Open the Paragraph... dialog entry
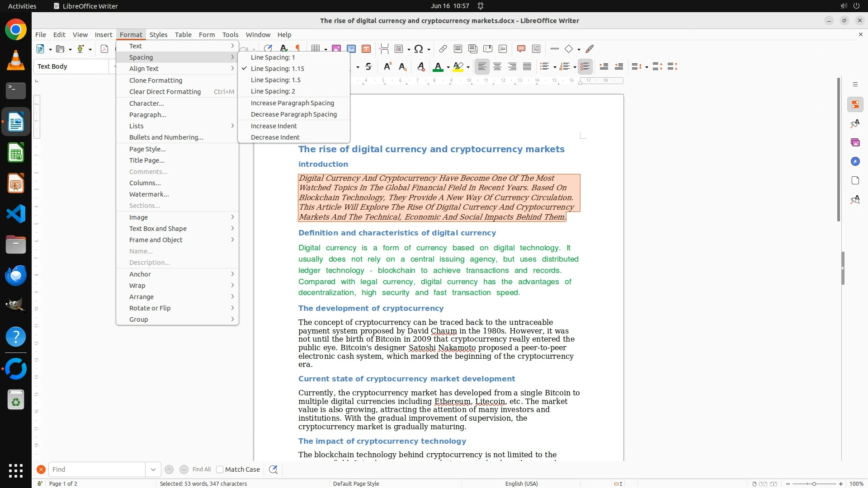Screen dimensions: 868x488 [147, 115]
